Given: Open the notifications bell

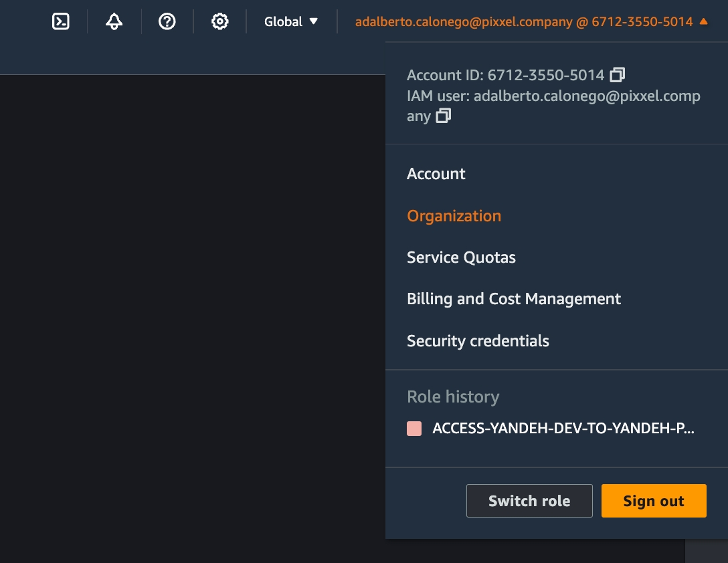Looking at the screenshot, I should 114,21.
